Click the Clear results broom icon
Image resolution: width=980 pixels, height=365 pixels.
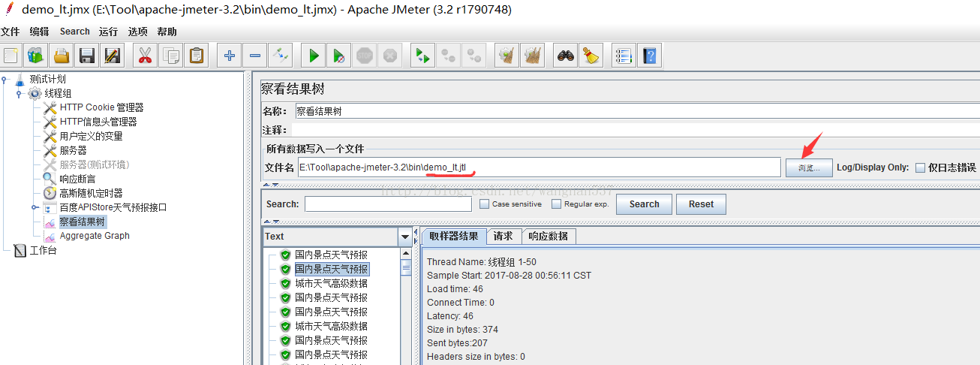coord(507,56)
